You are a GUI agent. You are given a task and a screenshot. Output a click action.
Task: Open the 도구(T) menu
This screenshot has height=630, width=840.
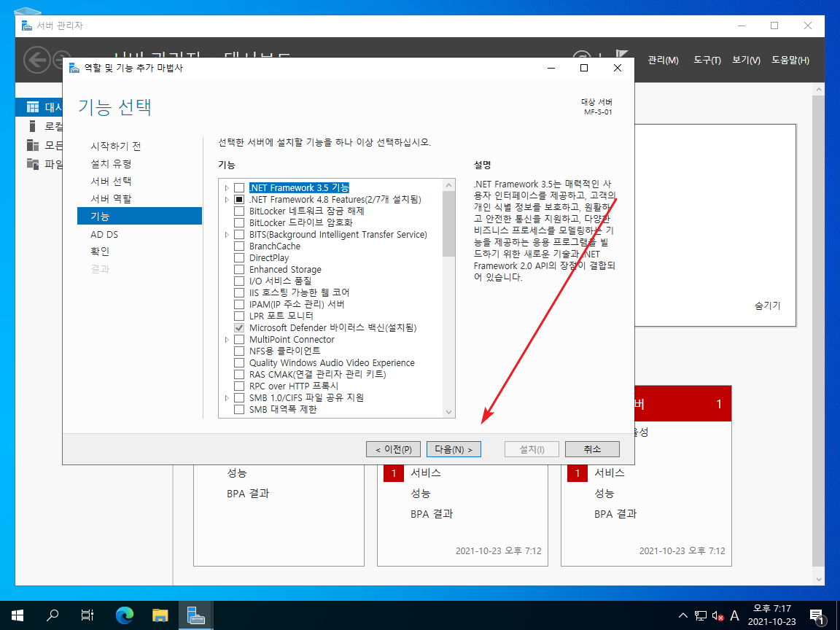pos(707,60)
